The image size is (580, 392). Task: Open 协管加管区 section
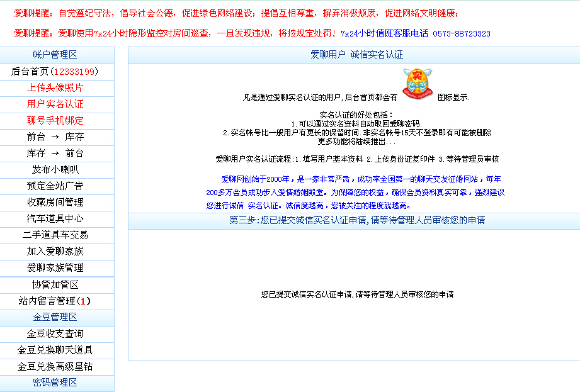[55, 285]
